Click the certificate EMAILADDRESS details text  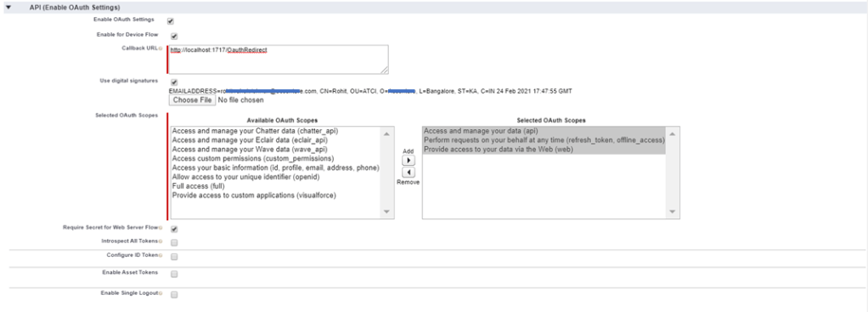tap(370, 90)
